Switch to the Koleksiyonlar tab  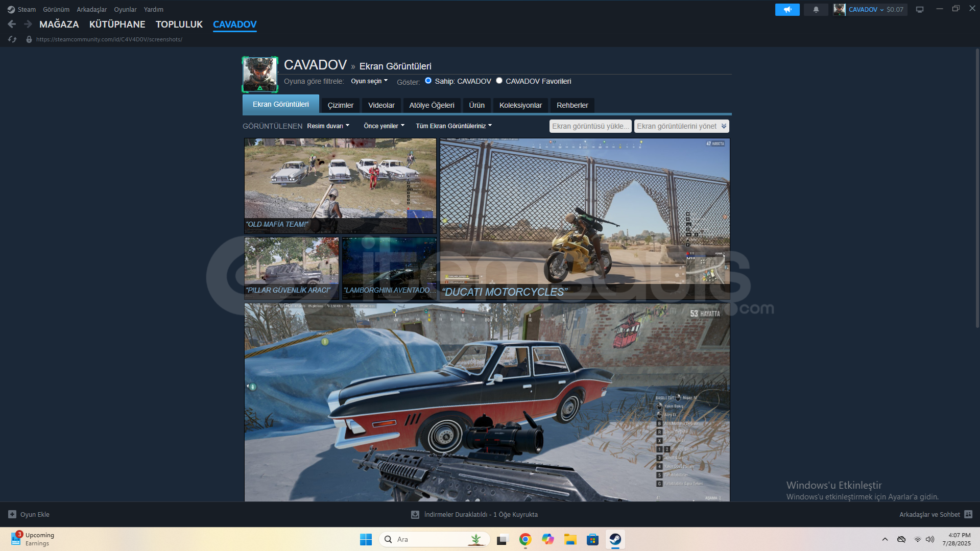click(520, 105)
